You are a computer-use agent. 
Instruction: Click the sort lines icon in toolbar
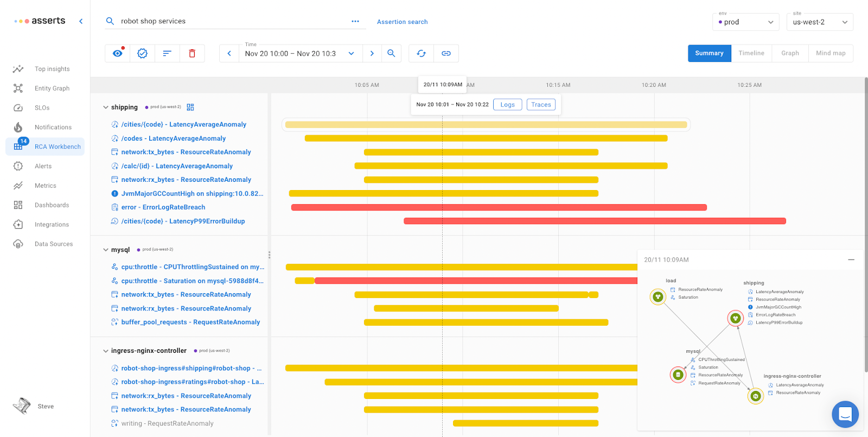(x=167, y=53)
